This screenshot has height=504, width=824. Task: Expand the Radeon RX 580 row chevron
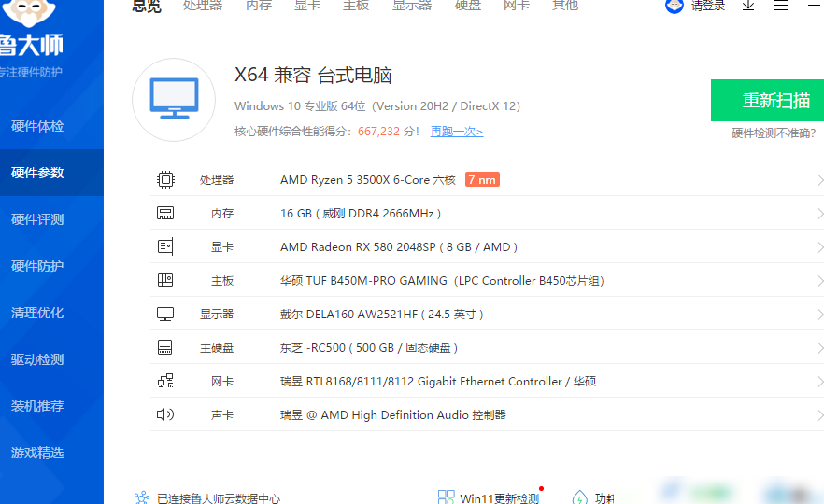point(820,247)
